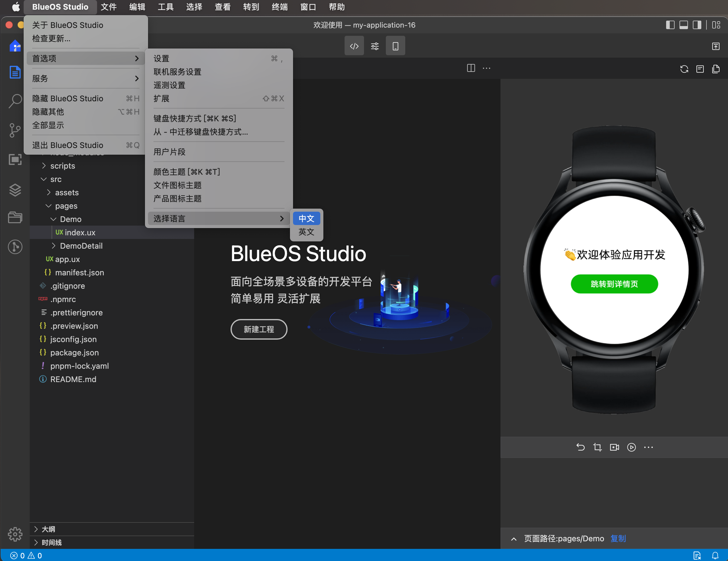Viewport: 728px width, 561px height.
Task: Split the editor with split icon
Action: (x=471, y=68)
